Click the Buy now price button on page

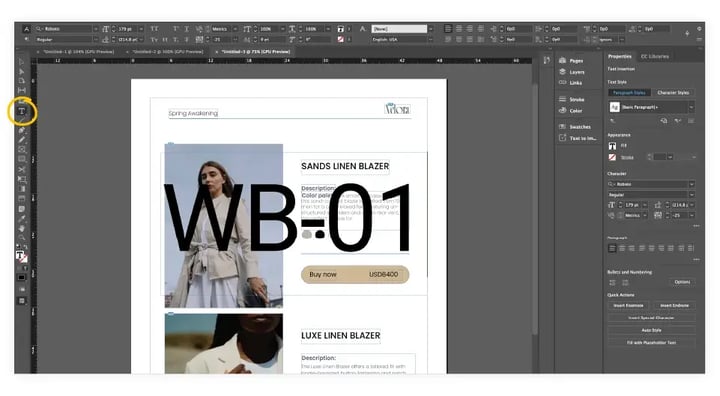355,275
